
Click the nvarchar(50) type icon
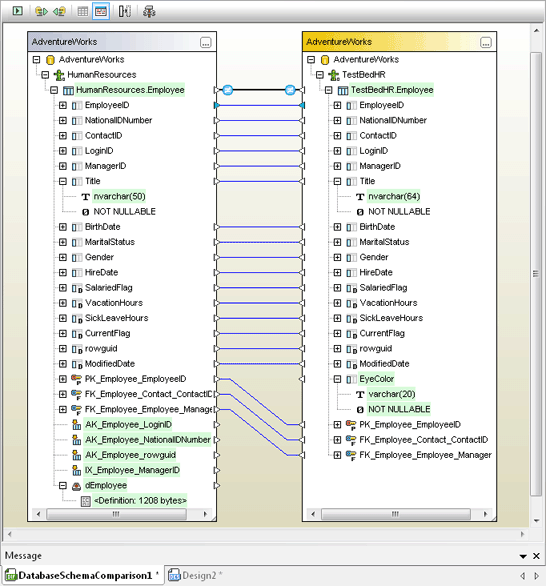pyautogui.click(x=86, y=197)
